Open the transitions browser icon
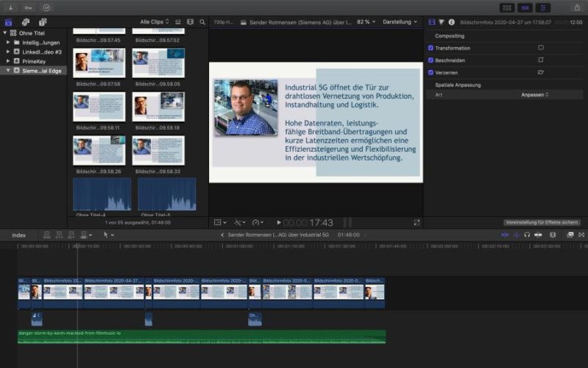Viewport: 588px width, 368px height. [581, 235]
